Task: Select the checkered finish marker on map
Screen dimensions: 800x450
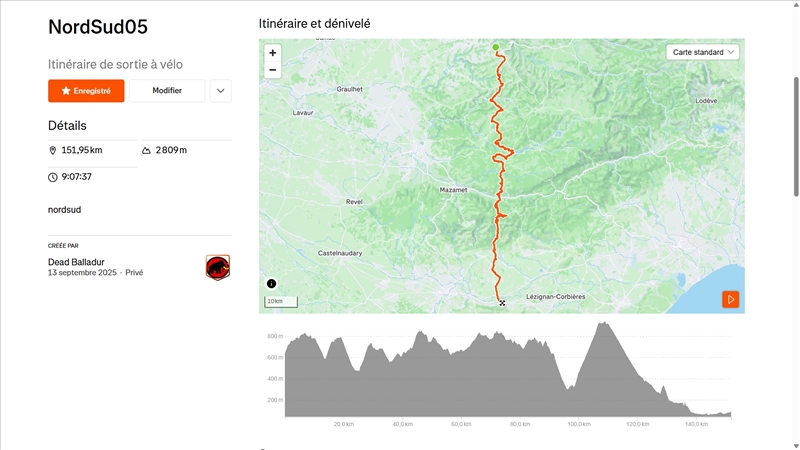Action: 502,302
